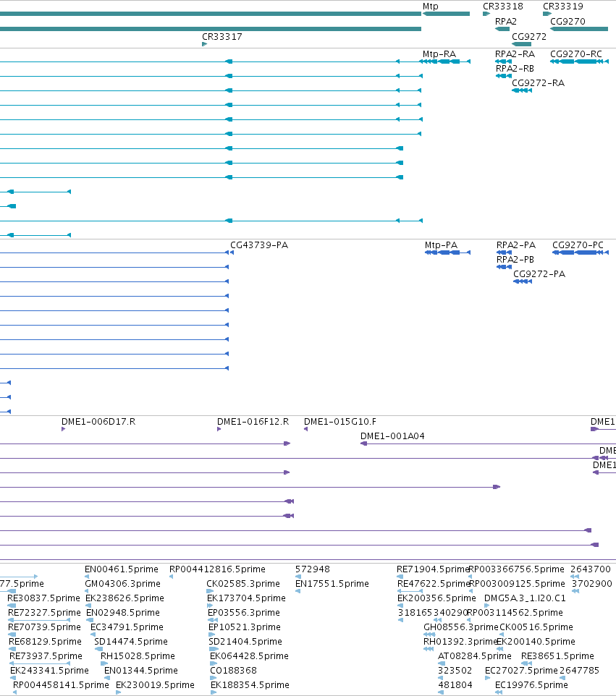Click EST EC19976.5prime
Screen dimensions: 616x696
pyautogui.click(x=531, y=685)
